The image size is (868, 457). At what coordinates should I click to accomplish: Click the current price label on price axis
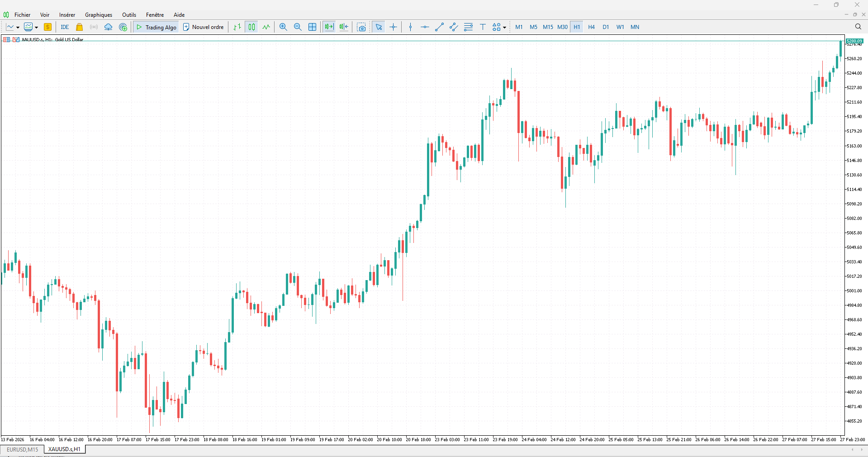tap(854, 41)
